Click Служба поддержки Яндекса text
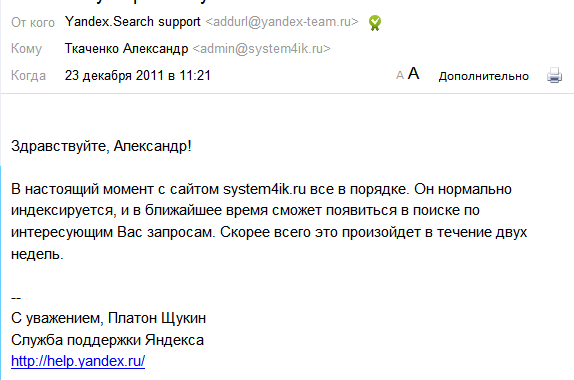Viewport: 574px width, 380px height. point(107,340)
